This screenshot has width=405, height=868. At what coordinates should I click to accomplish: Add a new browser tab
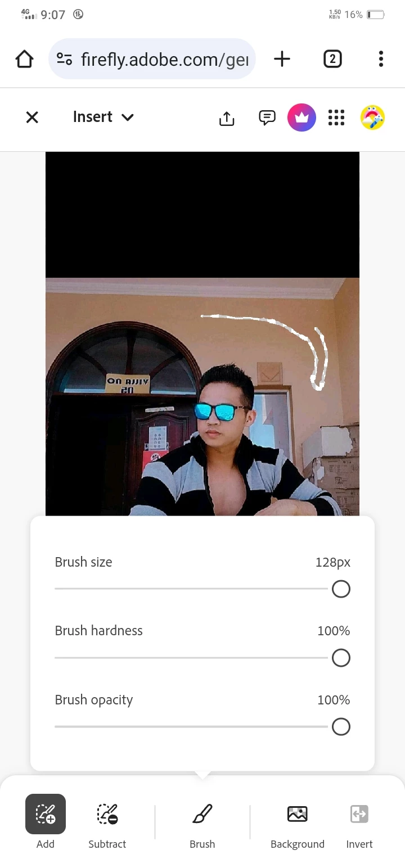click(282, 58)
